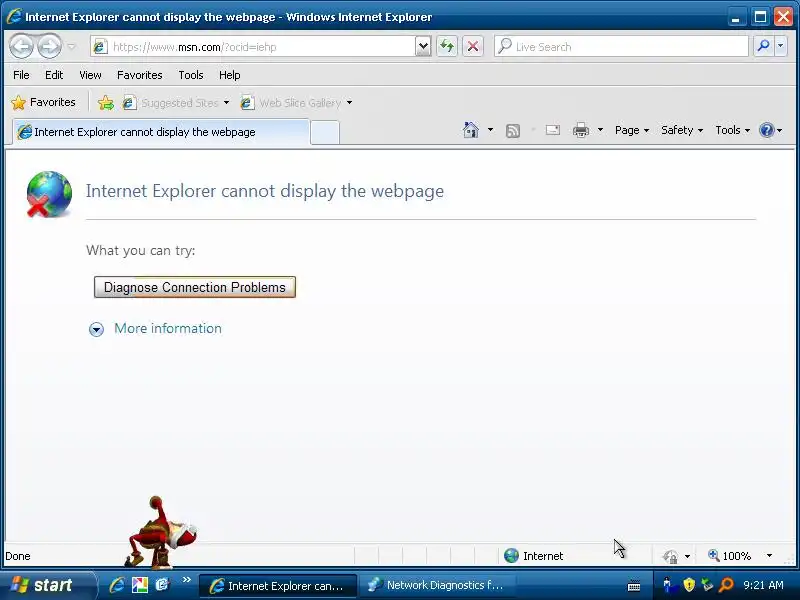Click the 100% zoom level button
The width and height of the screenshot is (800, 600).
point(730,556)
